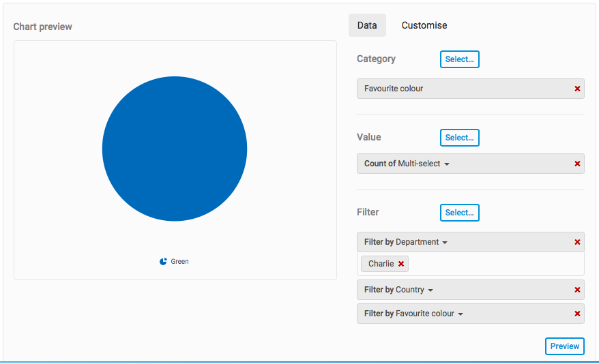This screenshot has height=364, width=599.
Task: Remove the Charlie filter tag
Action: click(401, 264)
